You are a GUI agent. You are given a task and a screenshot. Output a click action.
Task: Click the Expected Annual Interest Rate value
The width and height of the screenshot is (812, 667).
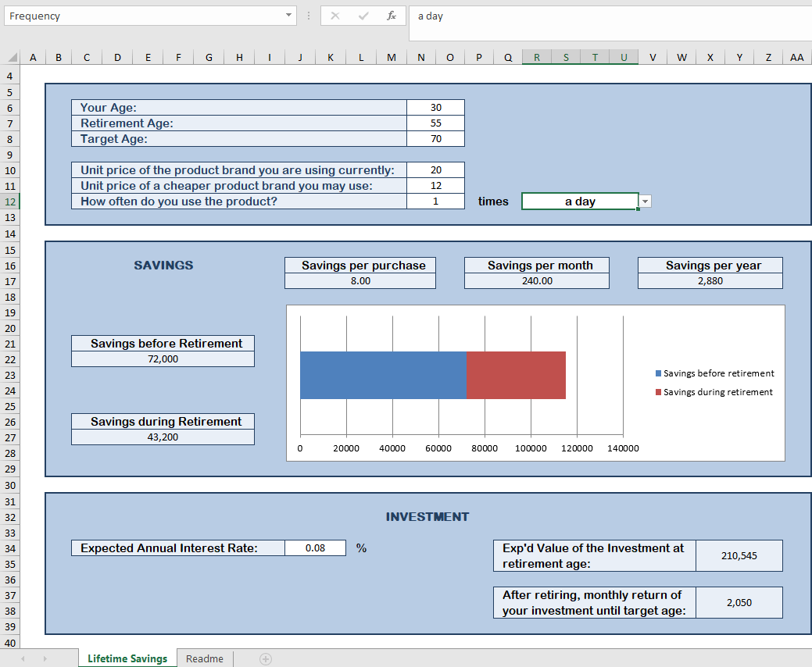point(315,548)
